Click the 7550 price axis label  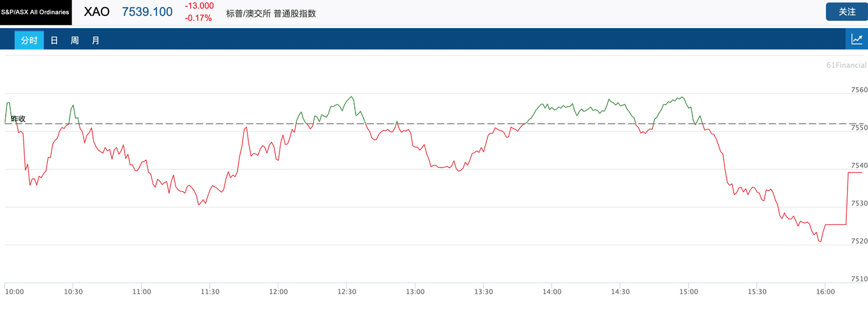(x=859, y=128)
